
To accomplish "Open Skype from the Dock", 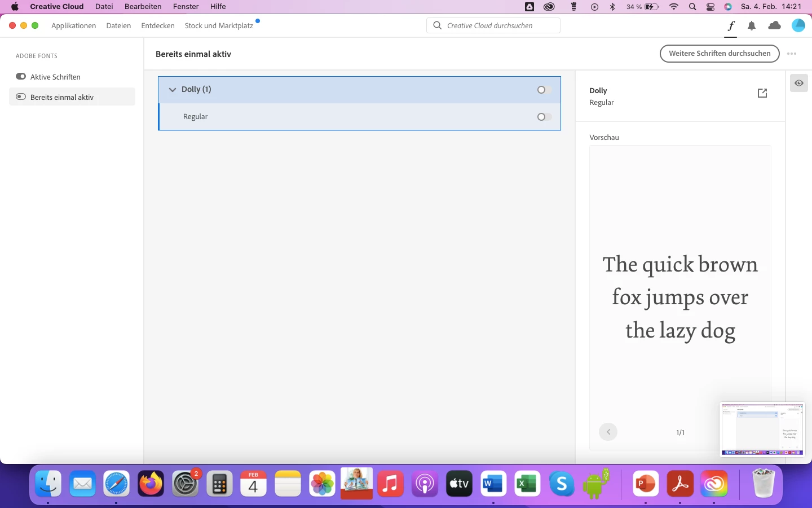I will (562, 484).
